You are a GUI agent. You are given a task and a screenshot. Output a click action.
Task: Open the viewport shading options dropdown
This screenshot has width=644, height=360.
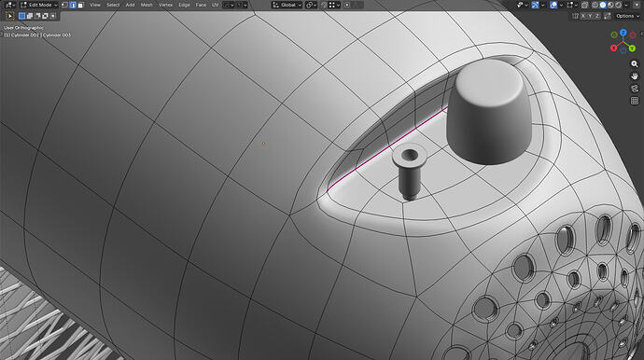point(626,6)
